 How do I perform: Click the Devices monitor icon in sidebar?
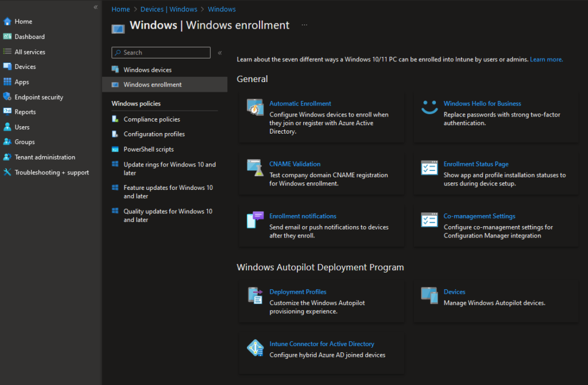(7, 67)
